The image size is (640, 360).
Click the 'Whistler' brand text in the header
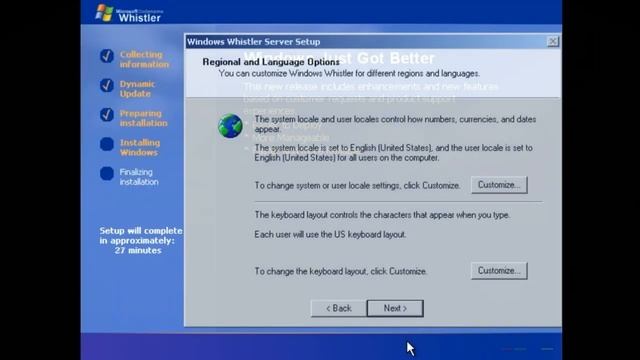point(140,18)
